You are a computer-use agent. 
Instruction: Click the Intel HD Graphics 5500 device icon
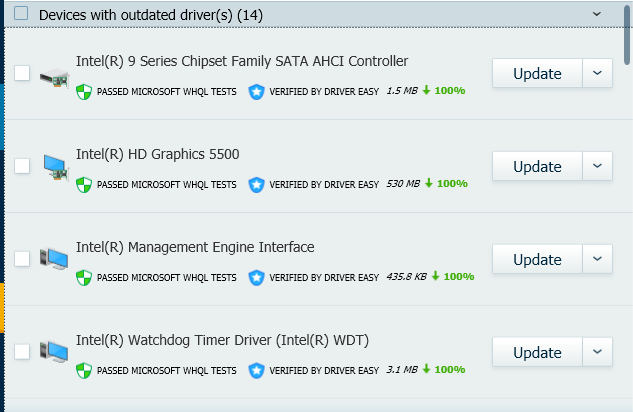click(55, 166)
